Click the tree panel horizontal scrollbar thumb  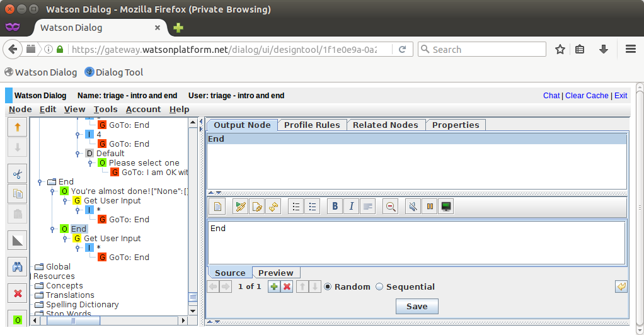tap(74, 321)
